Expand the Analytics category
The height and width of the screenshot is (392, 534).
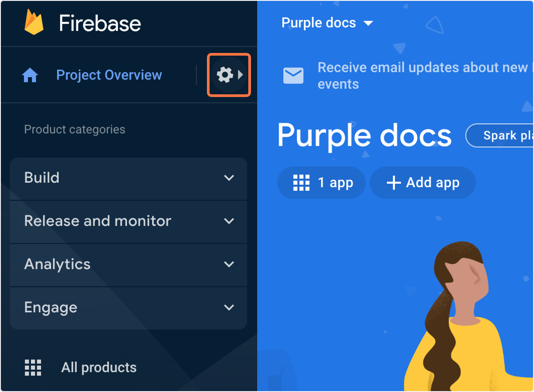[x=128, y=264]
